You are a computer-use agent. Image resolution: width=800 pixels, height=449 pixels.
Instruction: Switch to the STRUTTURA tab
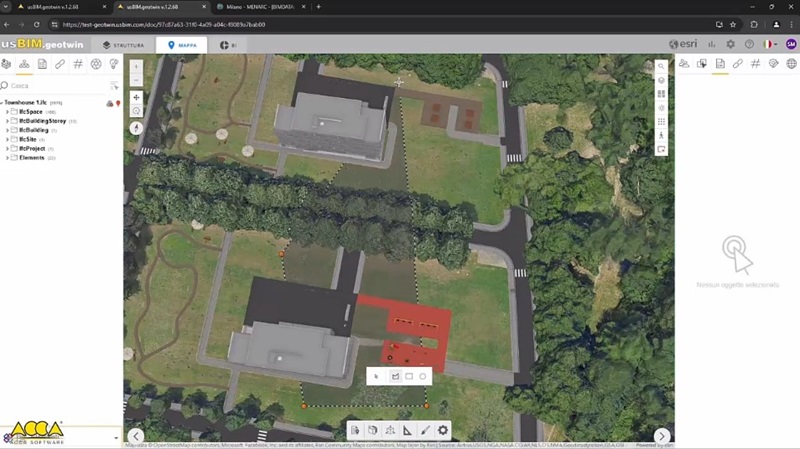123,45
